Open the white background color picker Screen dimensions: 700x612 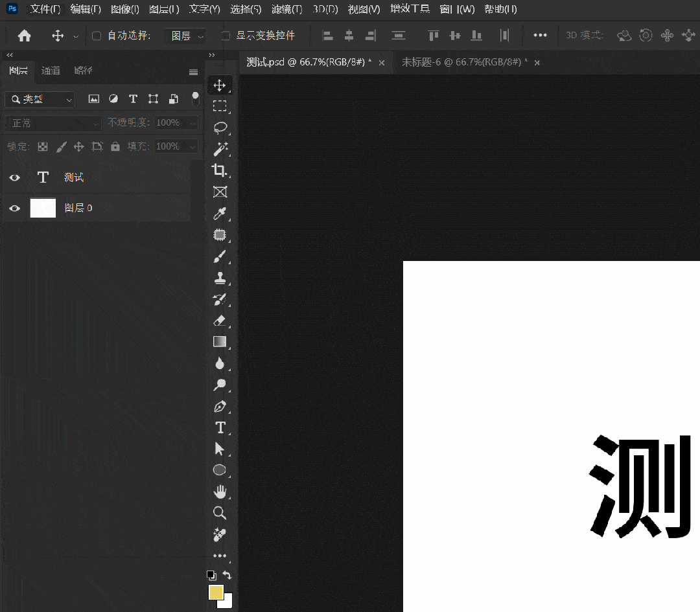tap(228, 603)
